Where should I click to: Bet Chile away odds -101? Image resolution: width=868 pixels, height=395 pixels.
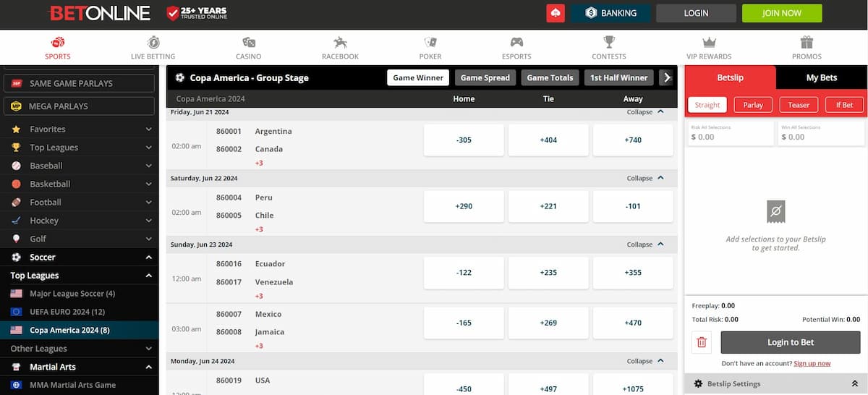(x=633, y=206)
